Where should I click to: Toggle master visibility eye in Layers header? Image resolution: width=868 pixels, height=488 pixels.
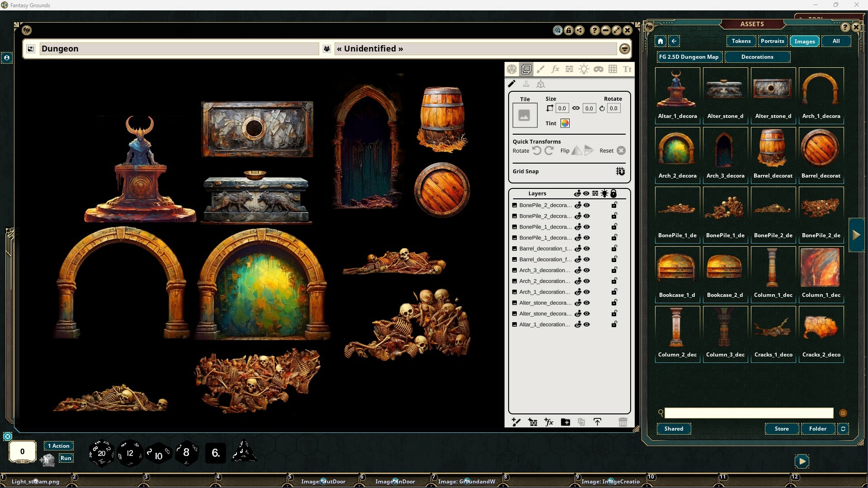coord(586,193)
